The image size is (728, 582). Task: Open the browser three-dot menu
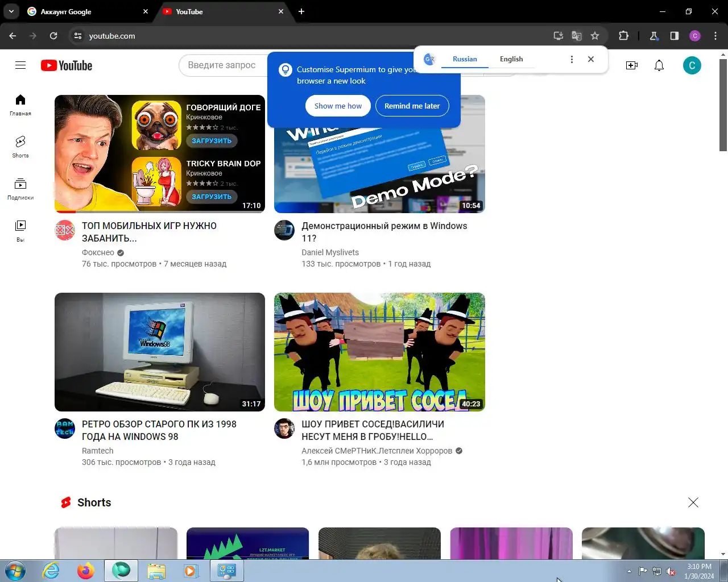[715, 36]
